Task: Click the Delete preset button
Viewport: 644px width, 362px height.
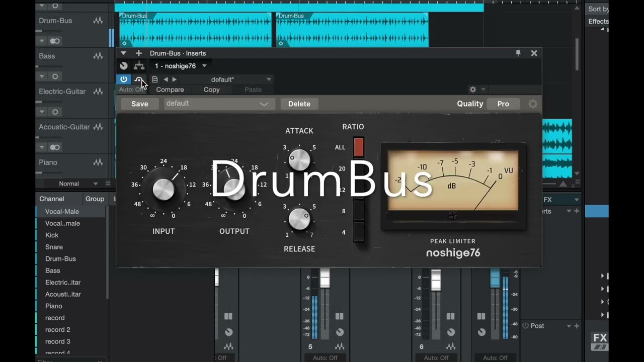Action: click(299, 104)
